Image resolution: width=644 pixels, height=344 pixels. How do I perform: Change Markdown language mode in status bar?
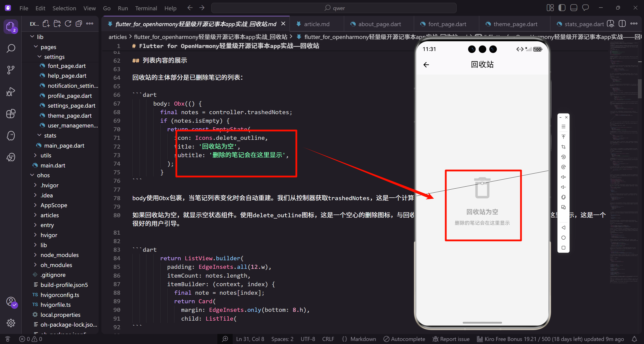[363, 339]
